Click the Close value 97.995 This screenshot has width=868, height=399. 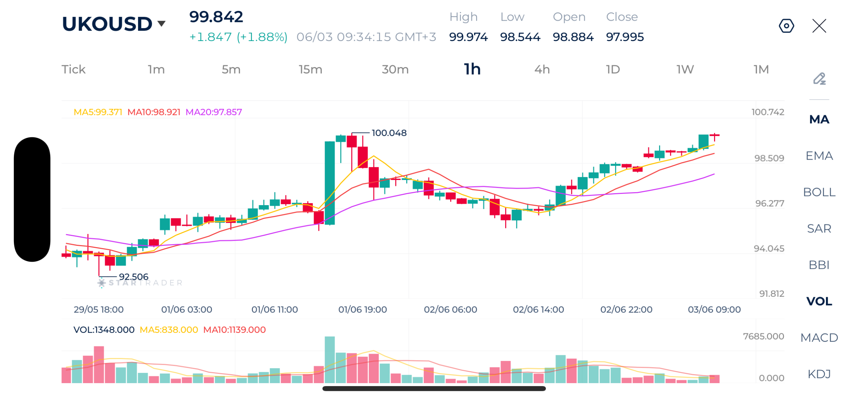(625, 37)
